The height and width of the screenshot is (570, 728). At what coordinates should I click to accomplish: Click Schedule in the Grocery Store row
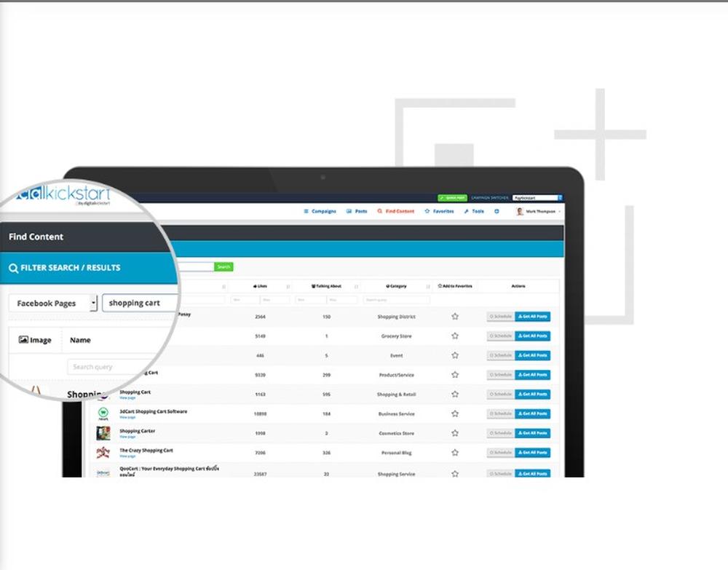click(501, 336)
